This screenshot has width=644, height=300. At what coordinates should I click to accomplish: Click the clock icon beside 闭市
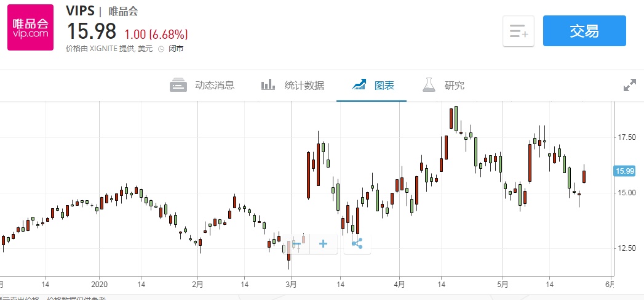[161, 49]
